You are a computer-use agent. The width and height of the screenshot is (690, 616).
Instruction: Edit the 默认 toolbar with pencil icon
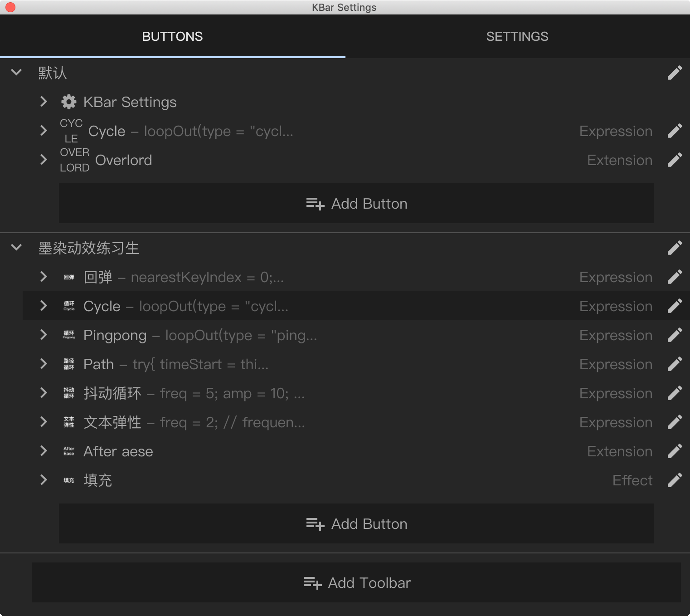[x=675, y=73]
